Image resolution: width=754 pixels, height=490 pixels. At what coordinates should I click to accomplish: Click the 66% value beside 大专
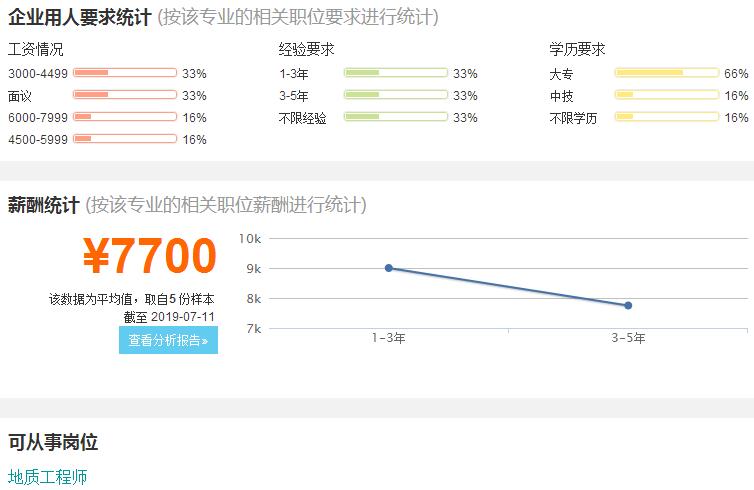tap(736, 74)
